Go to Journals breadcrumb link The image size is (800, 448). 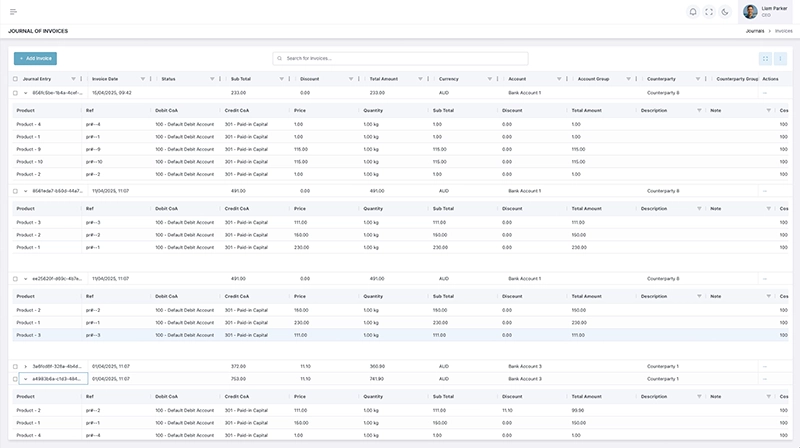[x=755, y=31]
